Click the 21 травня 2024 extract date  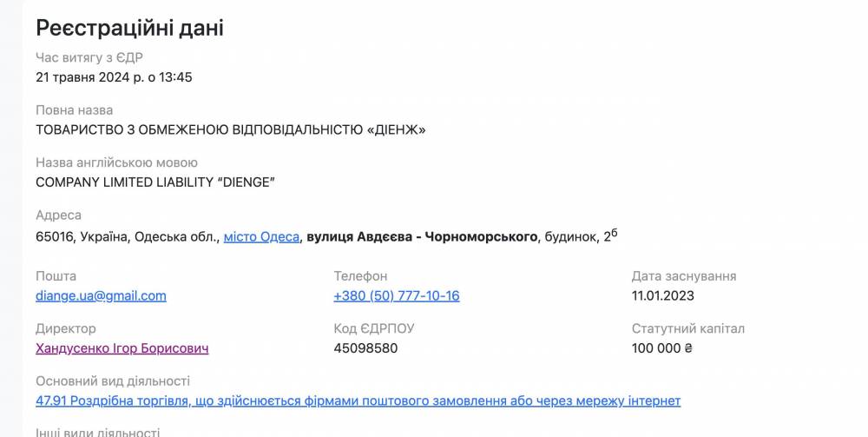(x=114, y=77)
